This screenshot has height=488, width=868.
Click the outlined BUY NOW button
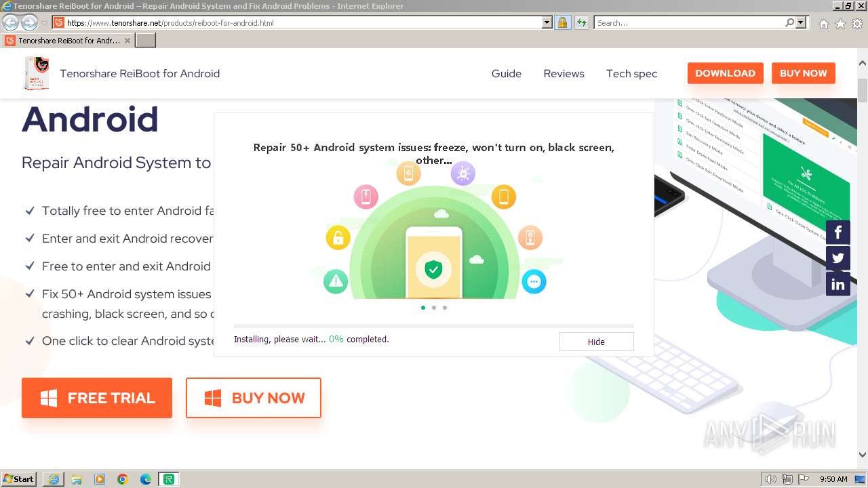pyautogui.click(x=253, y=398)
